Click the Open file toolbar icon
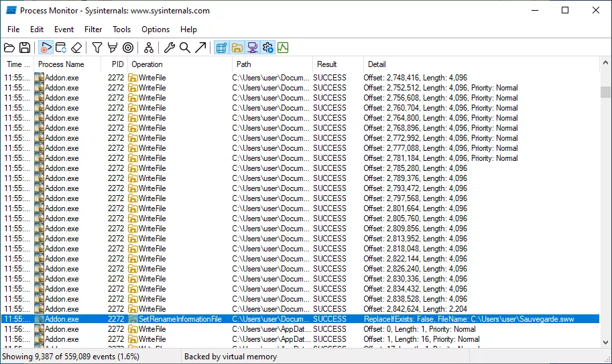 (9, 48)
